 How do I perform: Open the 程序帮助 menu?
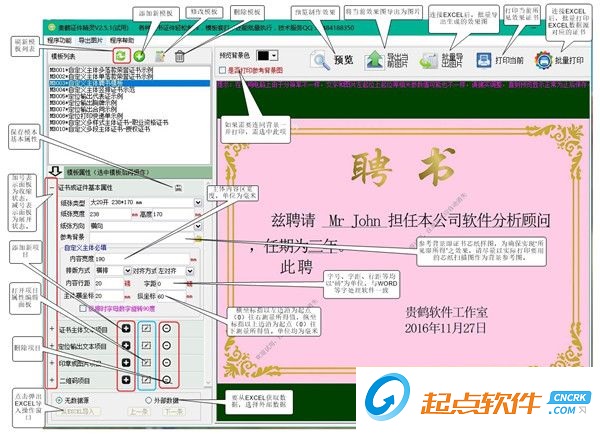[122, 40]
